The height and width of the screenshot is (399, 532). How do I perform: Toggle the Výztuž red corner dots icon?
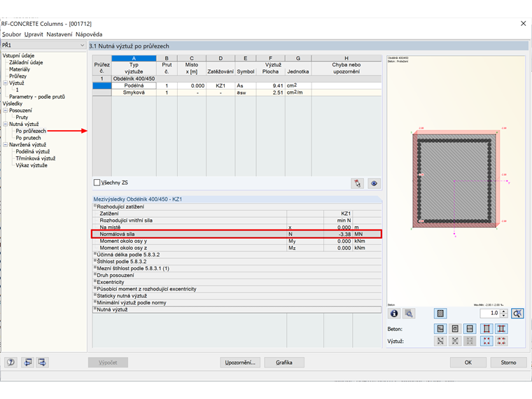click(x=486, y=341)
